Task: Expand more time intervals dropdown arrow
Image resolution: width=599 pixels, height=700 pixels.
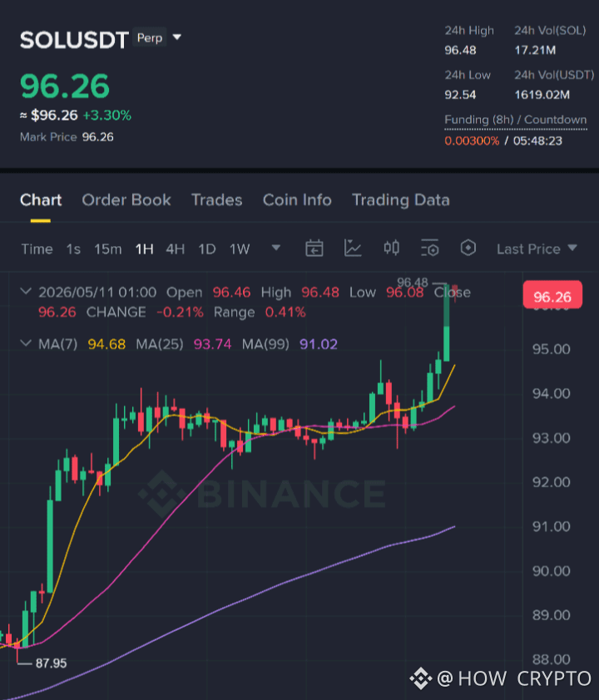Action: (x=276, y=248)
